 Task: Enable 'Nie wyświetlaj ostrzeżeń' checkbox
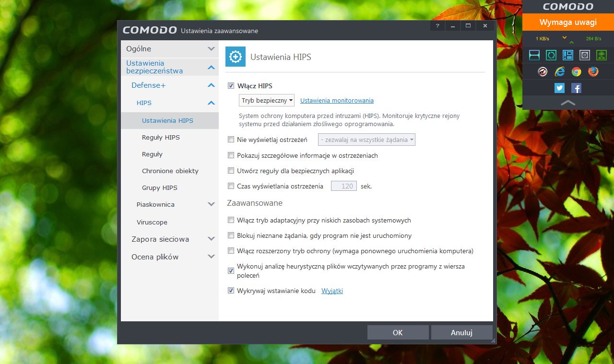click(231, 140)
